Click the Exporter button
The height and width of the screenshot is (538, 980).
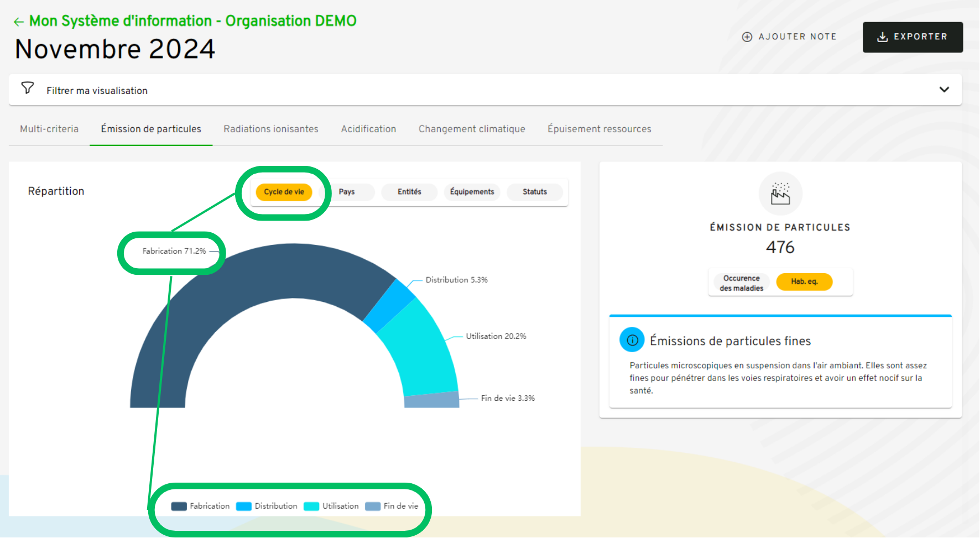coord(913,37)
